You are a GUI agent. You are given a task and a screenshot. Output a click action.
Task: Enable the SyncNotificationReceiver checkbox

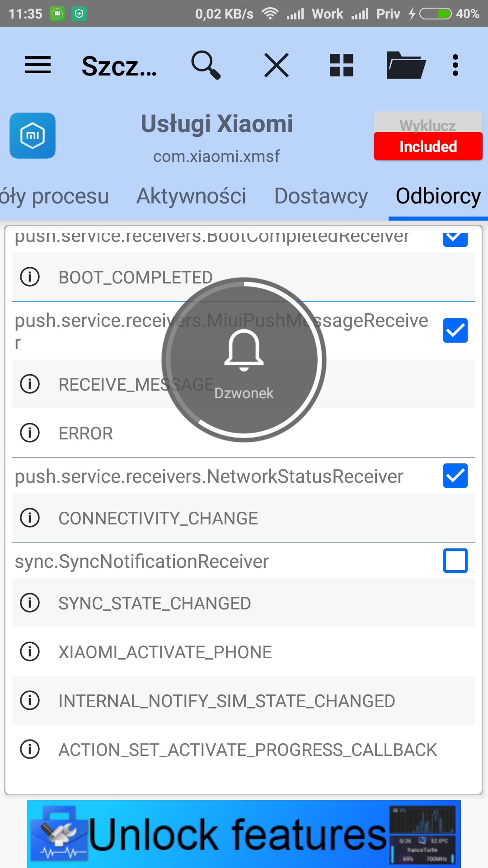click(x=455, y=561)
